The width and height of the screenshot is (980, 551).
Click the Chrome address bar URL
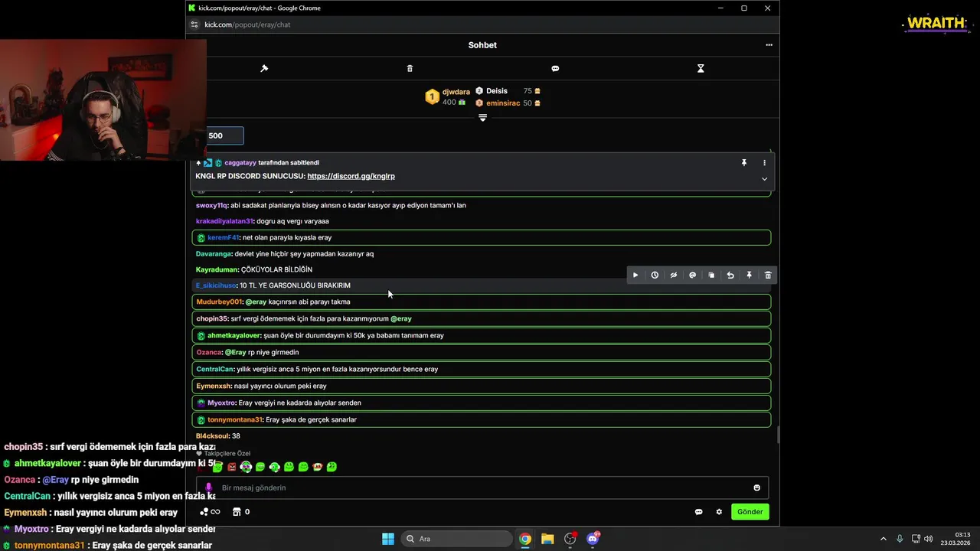pyautogui.click(x=247, y=24)
